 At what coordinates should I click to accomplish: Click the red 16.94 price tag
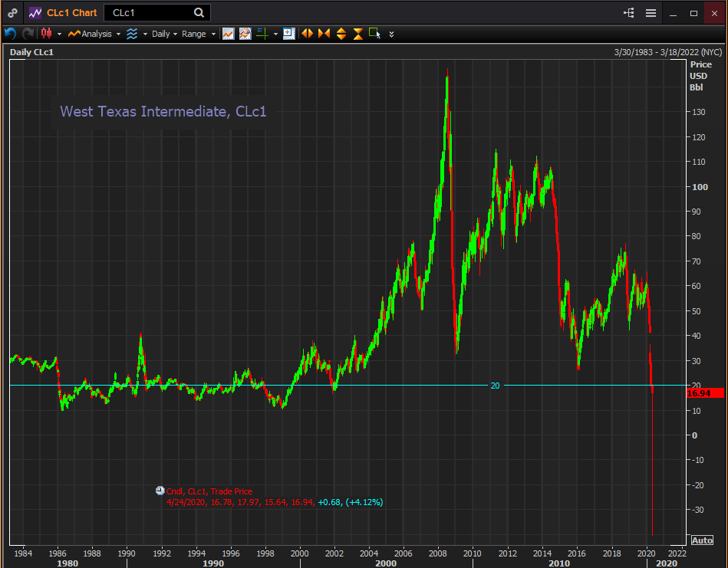pos(705,393)
